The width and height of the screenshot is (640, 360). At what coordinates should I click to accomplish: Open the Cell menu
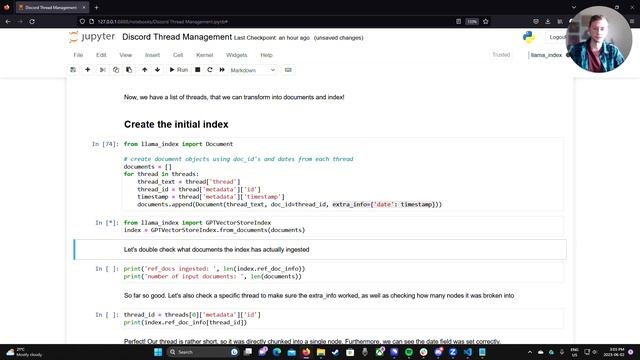tap(178, 55)
